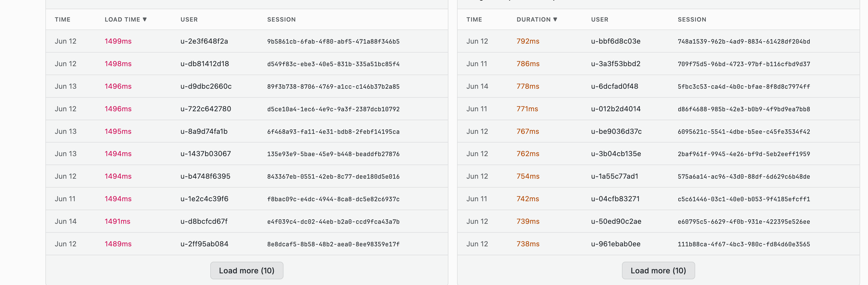Select the 762ms duration value

click(x=528, y=154)
